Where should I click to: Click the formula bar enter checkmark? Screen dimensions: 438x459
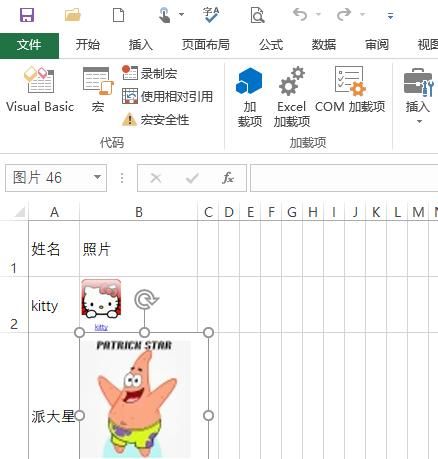(192, 178)
